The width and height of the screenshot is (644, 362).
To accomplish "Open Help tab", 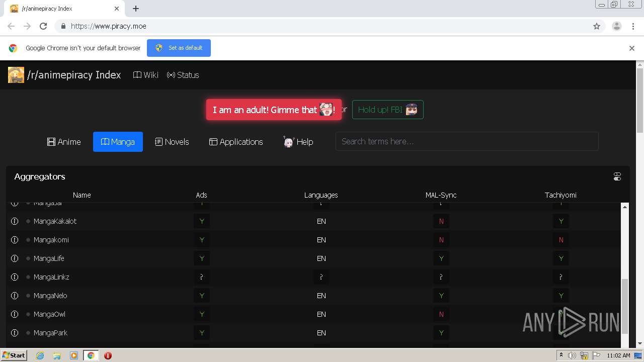I will [298, 142].
